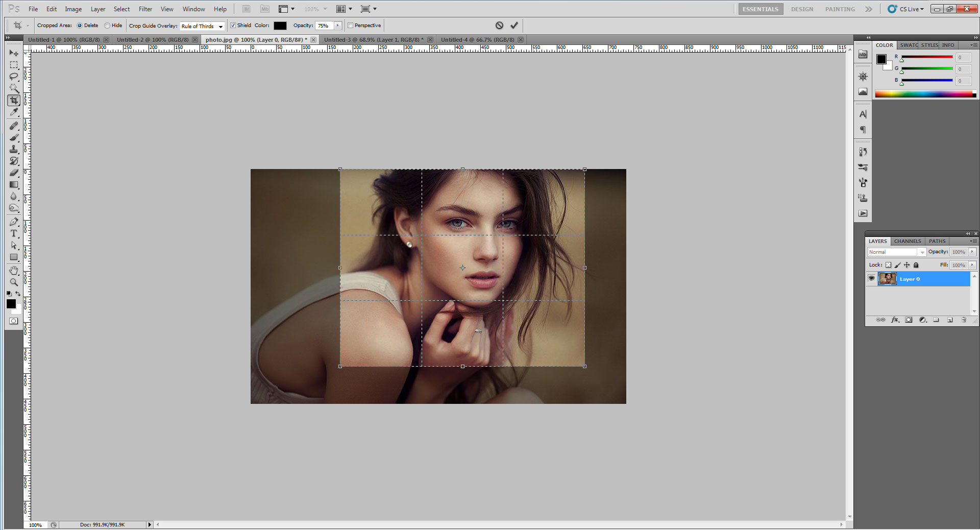Open the Crop Guide Overlay dropdown

coord(203,26)
